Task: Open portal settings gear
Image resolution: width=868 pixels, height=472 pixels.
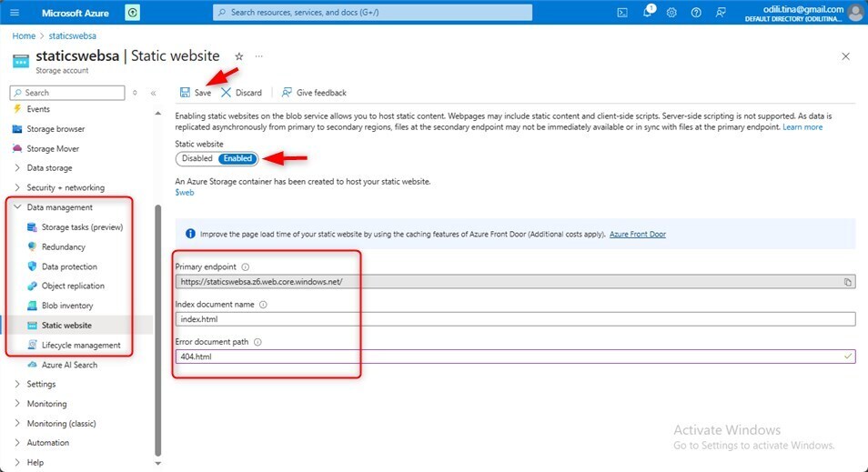Action: point(671,12)
